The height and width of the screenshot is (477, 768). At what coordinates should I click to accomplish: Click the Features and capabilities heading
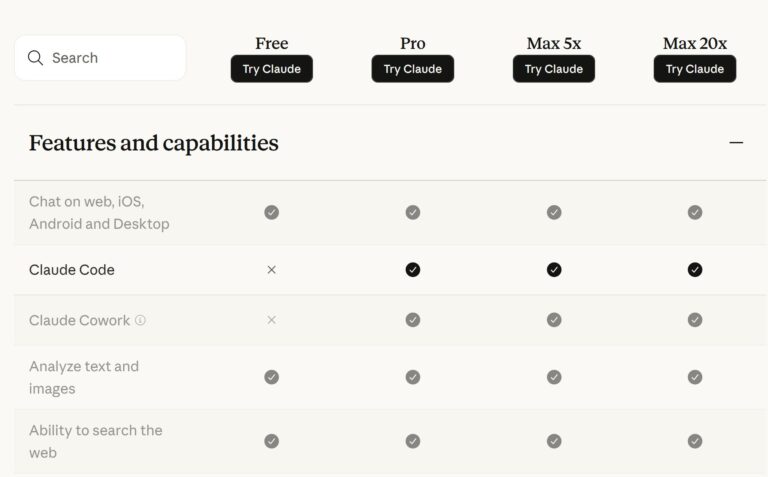click(153, 143)
